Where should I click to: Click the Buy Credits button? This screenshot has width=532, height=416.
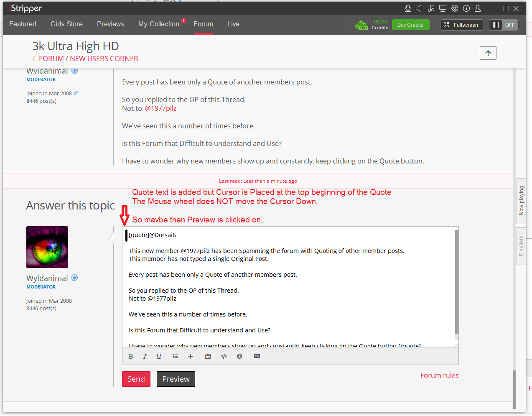click(410, 25)
